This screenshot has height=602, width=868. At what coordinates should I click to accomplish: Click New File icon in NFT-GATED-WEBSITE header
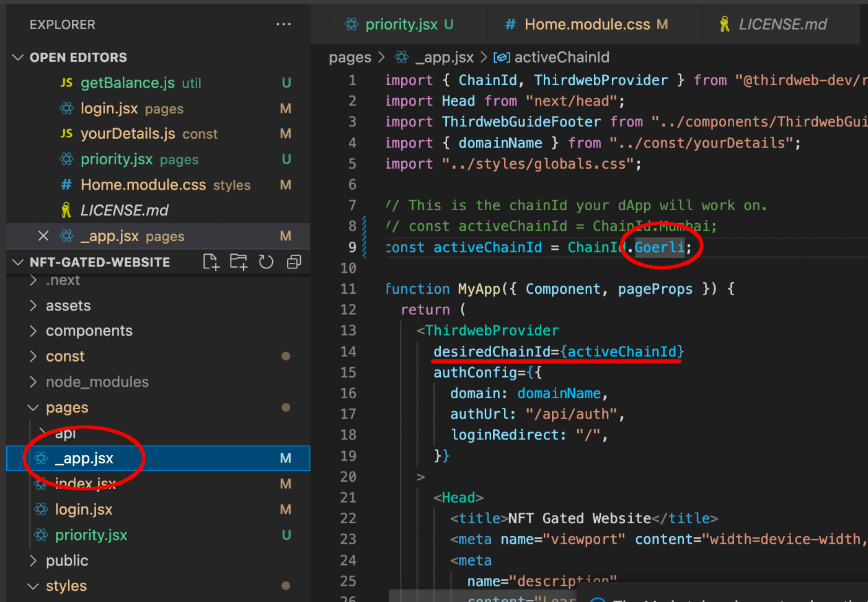(x=211, y=262)
